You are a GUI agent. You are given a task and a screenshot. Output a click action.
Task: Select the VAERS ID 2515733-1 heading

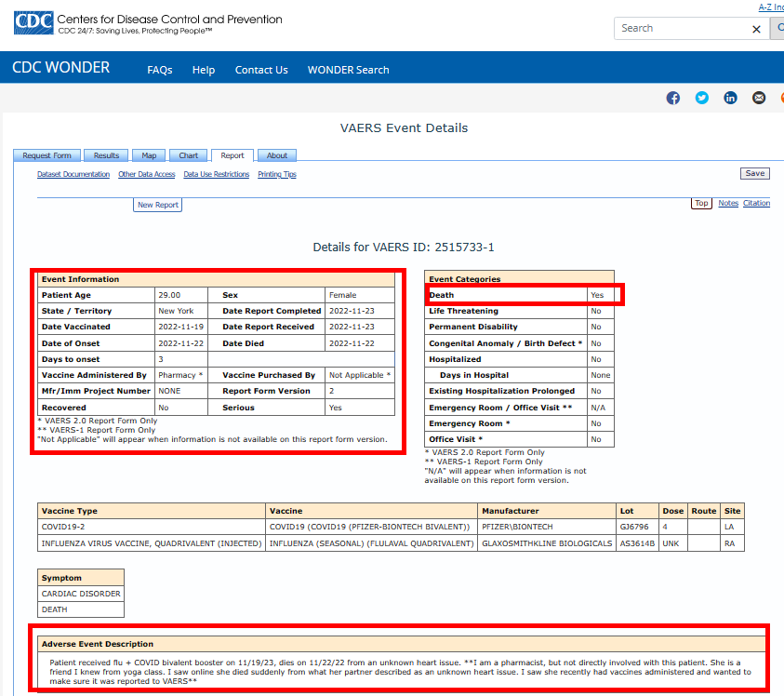(404, 248)
